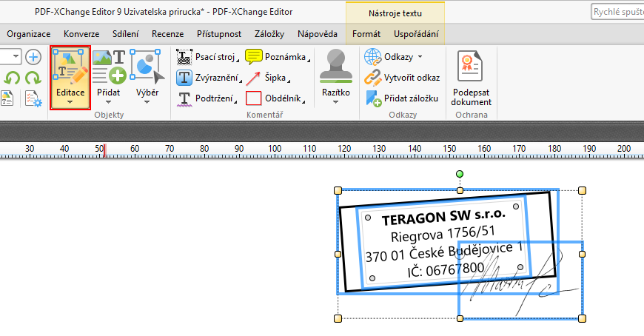Click the 100 mark on the horizontal ruler
Image resolution: width=644 pixels, height=336 pixels.
click(x=275, y=149)
